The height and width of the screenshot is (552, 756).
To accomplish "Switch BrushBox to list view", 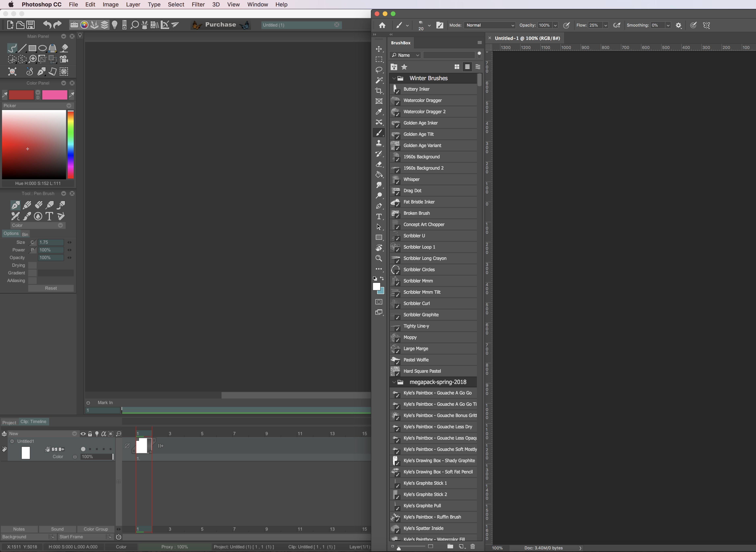I will (x=467, y=67).
